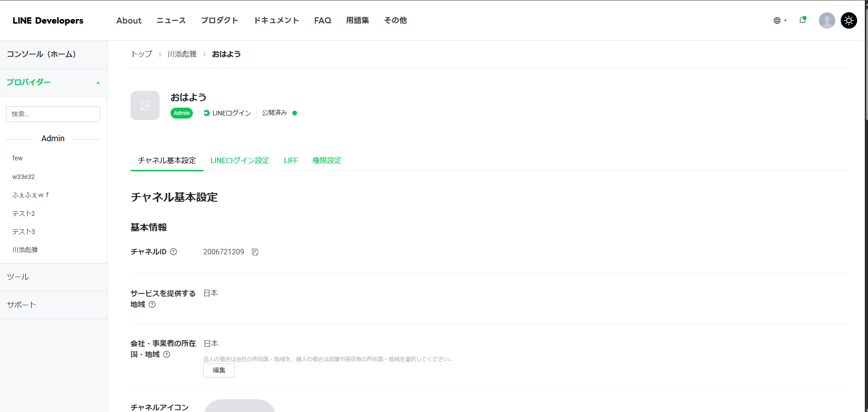Open the language globe selector
The width and height of the screenshot is (868, 412).
point(780,20)
